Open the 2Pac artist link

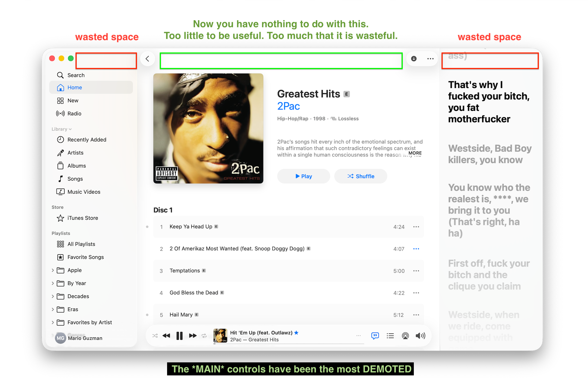(x=289, y=106)
